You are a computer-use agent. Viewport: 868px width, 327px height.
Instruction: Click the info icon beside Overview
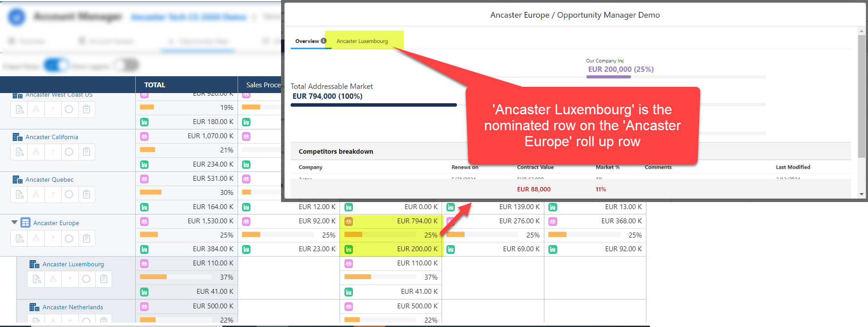tap(324, 41)
